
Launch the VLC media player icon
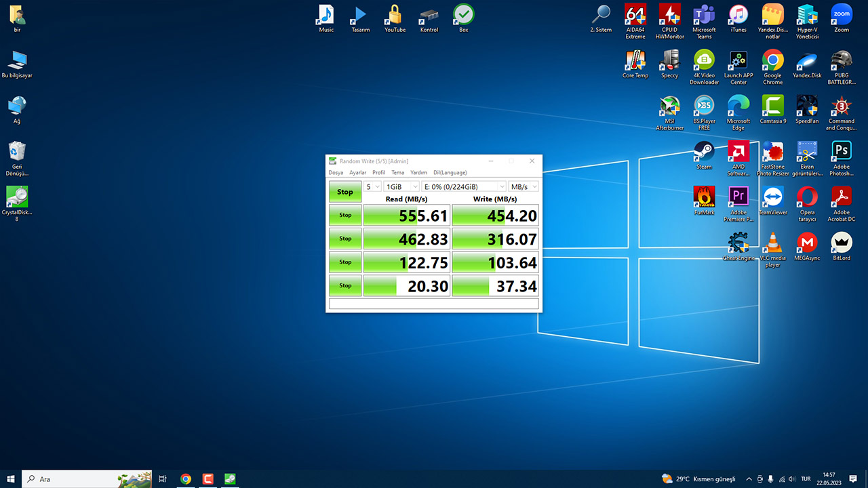(x=772, y=247)
